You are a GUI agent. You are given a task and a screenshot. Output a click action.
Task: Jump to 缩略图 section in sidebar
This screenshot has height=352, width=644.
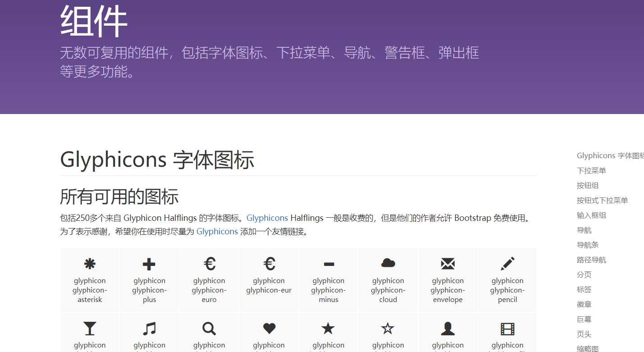pyautogui.click(x=588, y=348)
